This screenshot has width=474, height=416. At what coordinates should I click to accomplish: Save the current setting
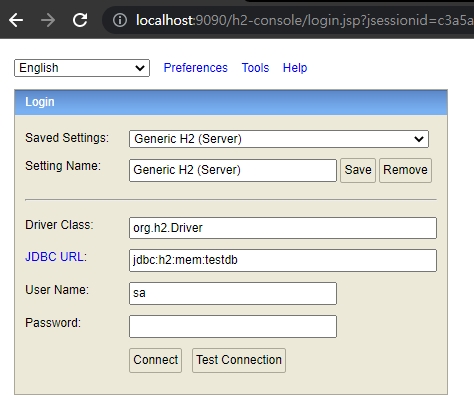coord(358,170)
